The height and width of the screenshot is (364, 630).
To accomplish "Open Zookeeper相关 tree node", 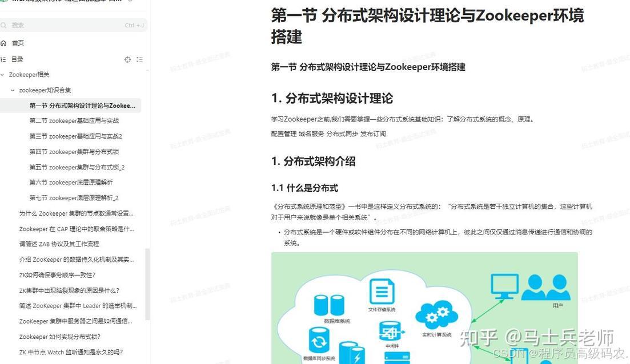I will [x=29, y=75].
